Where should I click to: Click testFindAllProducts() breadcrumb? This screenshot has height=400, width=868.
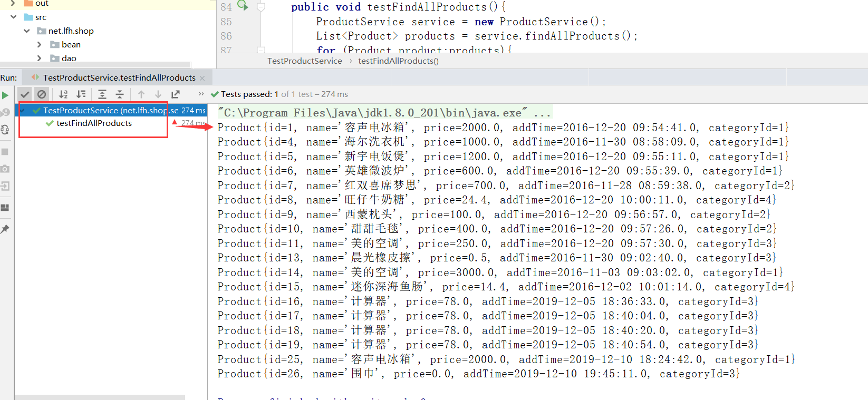coord(398,61)
